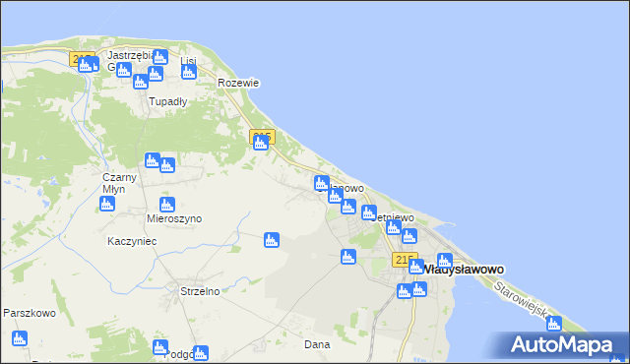
Task: Select the isolated factory marker north of Strzelno
Action: [x=272, y=240]
